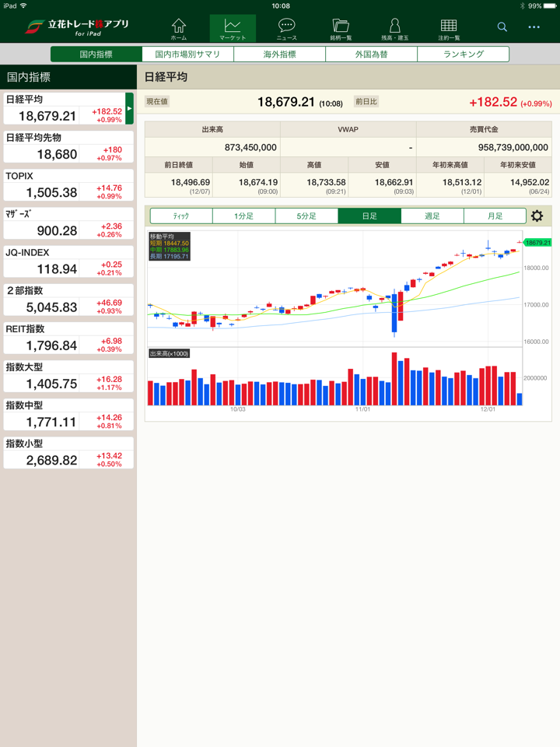Tap the green 18679.21 price marker
560x747 pixels.
(x=537, y=243)
